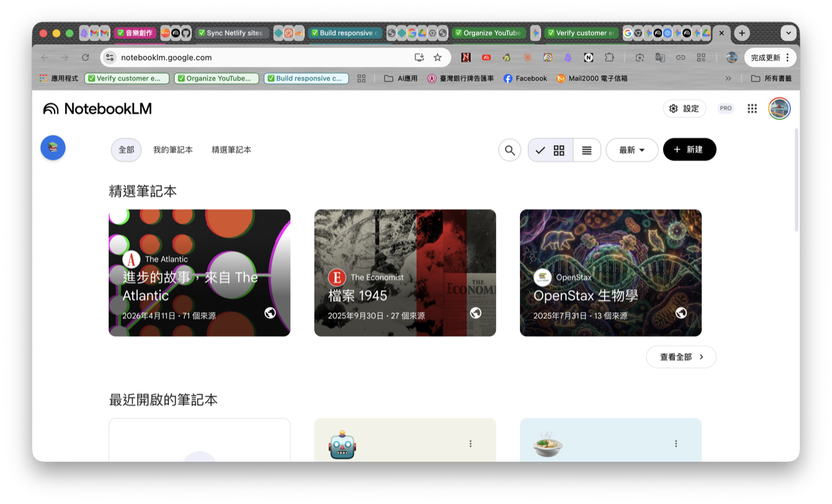Click the PRO badge

point(726,108)
